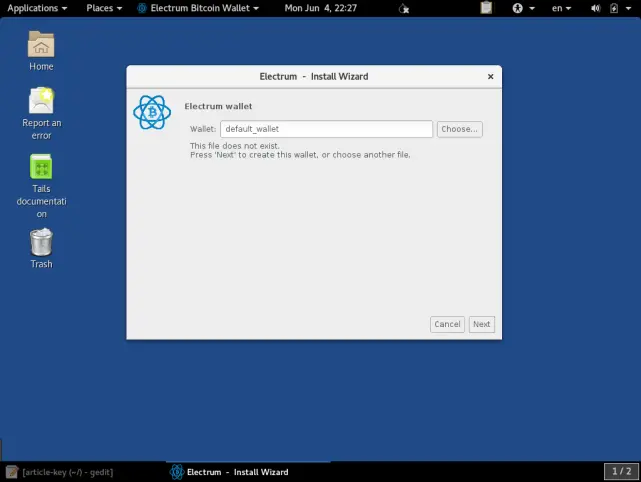641x482 pixels.
Task: Click the Next button
Action: point(482,324)
